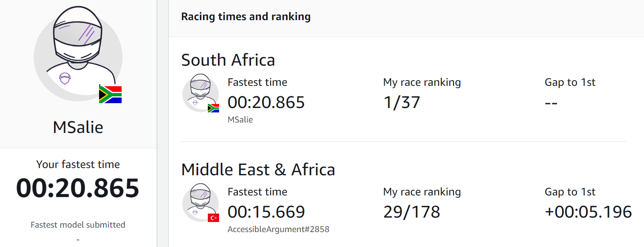This screenshot has height=247, width=644.
Task: Click the +00:05.196 gap to 1st value
Action: [x=588, y=212]
